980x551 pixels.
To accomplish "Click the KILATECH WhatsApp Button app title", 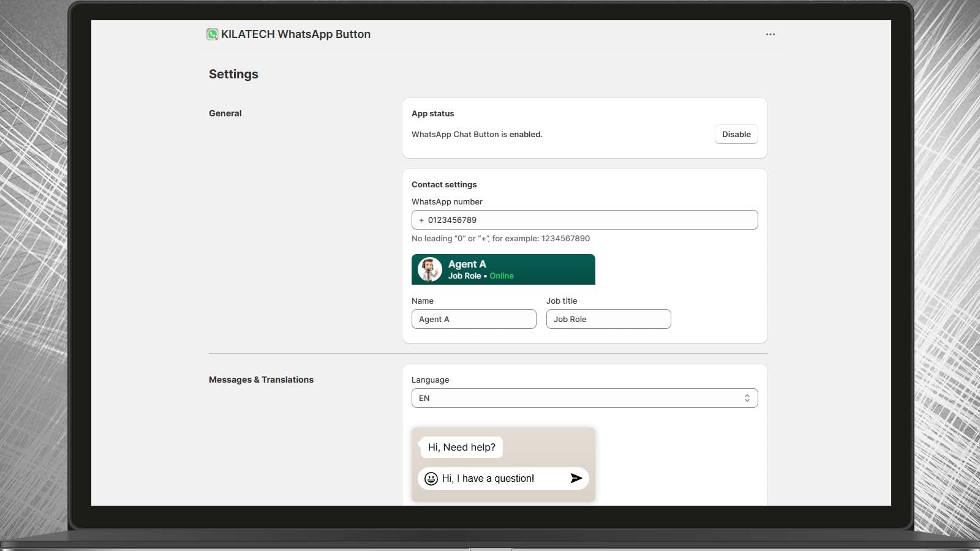I will [x=295, y=34].
